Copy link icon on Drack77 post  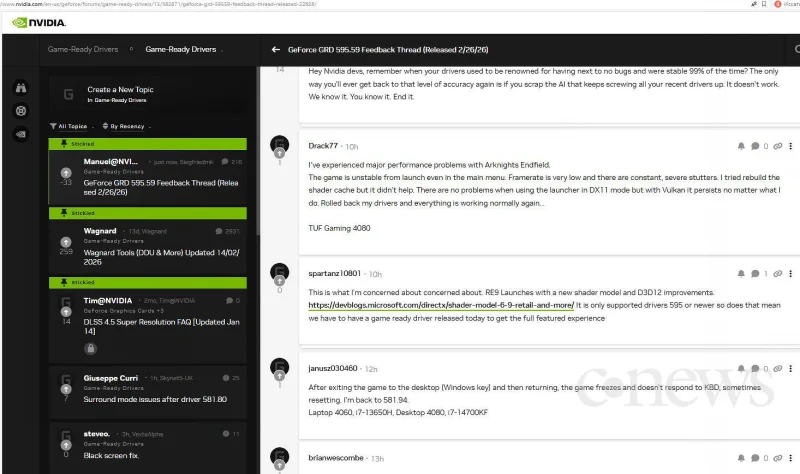(x=778, y=146)
